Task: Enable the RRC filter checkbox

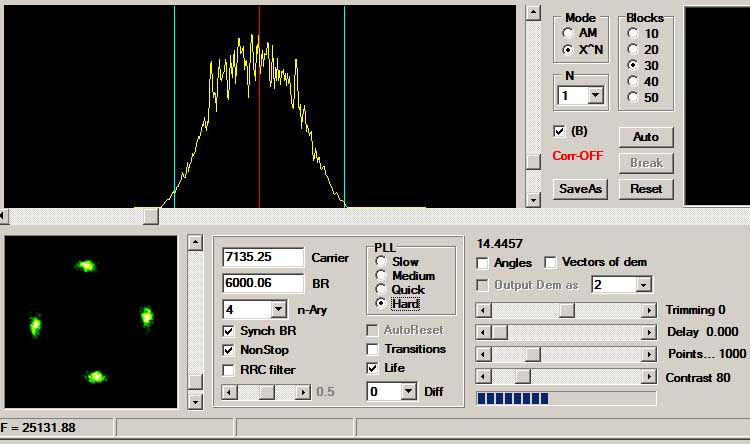Action: 229,370
